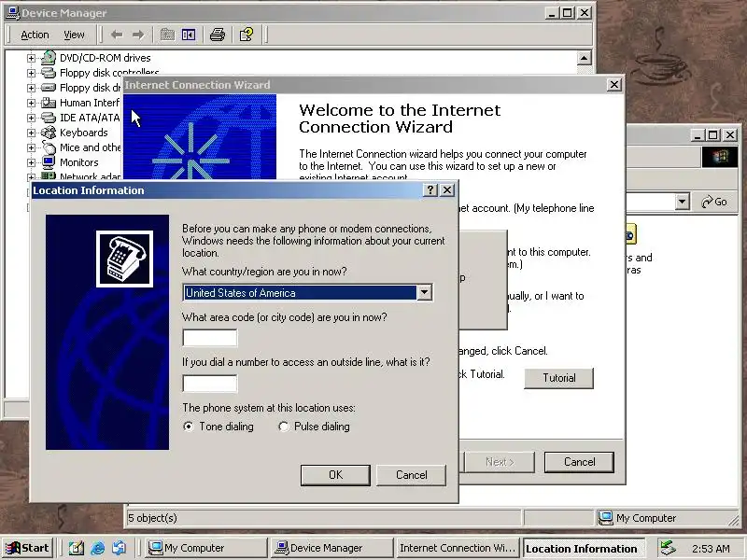The height and width of the screenshot is (560, 747).
Task: Open the address bar dropdown in My Computer window
Action: pos(683,202)
